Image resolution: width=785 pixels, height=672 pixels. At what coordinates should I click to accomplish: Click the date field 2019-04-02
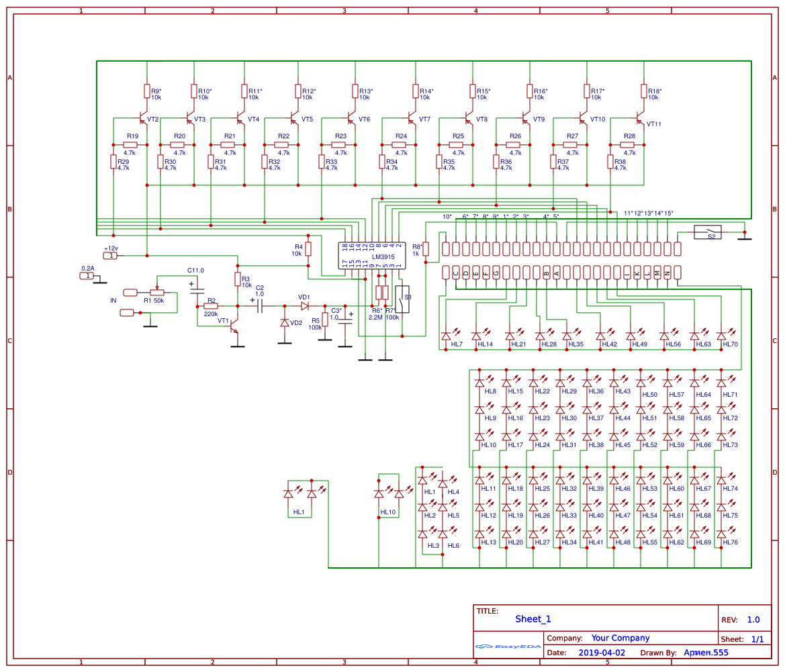coord(602,652)
